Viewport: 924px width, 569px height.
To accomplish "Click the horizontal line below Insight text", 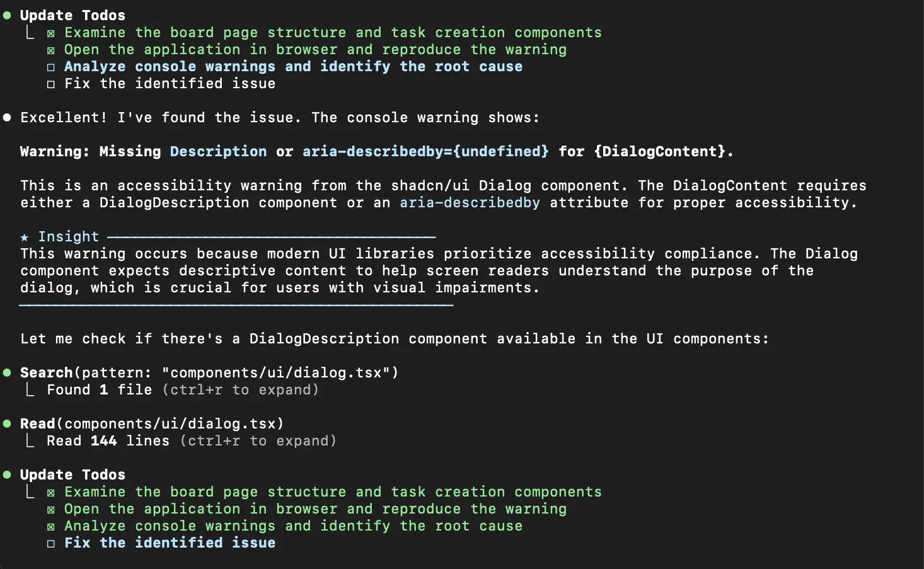I will (236, 305).
